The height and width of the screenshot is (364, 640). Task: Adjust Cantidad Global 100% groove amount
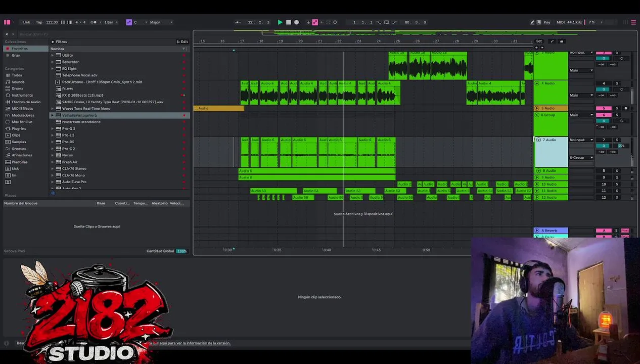coord(181,251)
